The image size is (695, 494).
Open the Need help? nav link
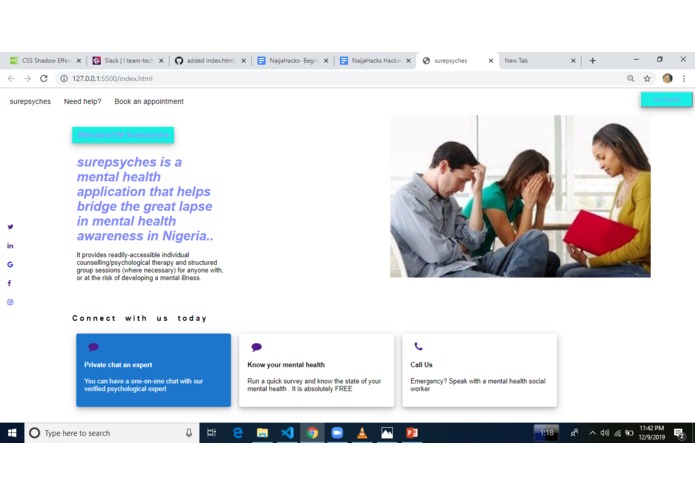click(82, 101)
